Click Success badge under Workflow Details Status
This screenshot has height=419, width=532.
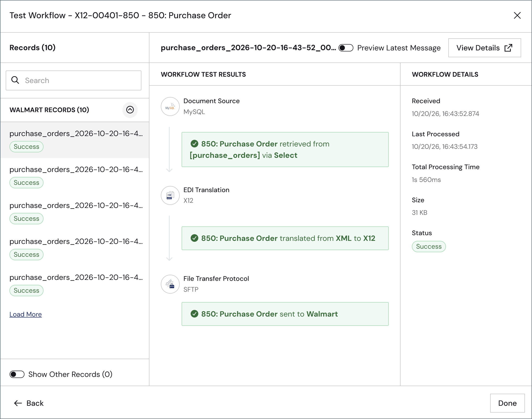(429, 247)
